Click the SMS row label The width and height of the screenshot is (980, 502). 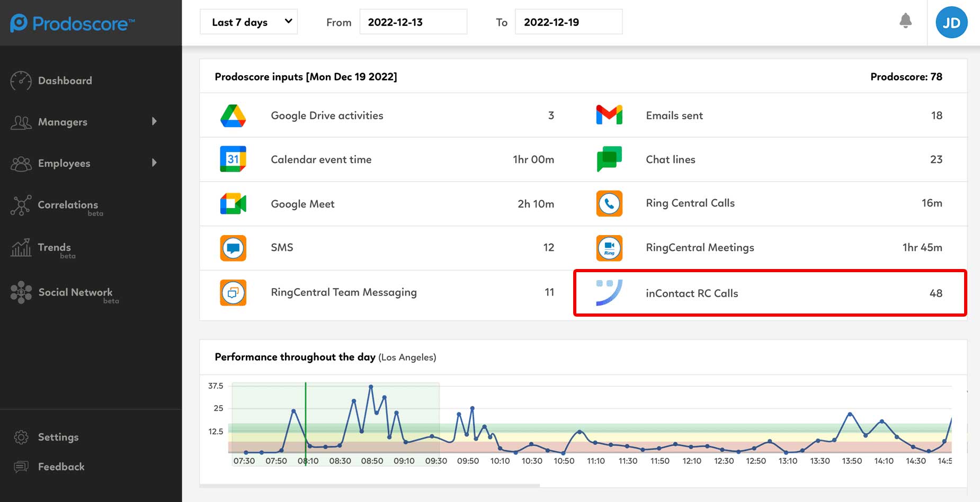282,247
